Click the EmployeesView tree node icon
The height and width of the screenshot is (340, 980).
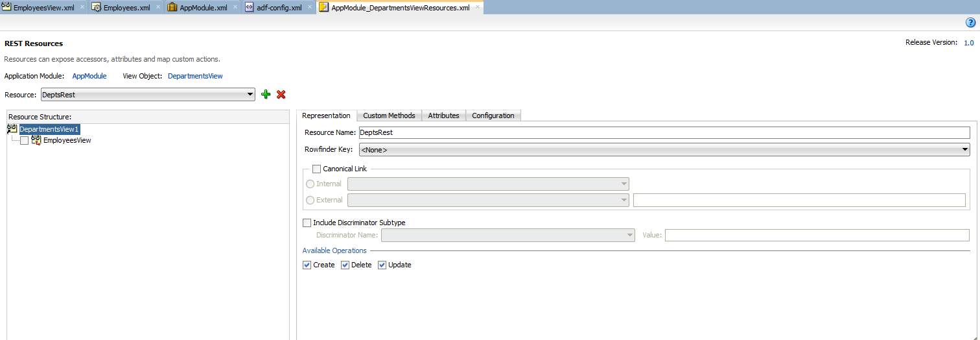click(x=36, y=140)
